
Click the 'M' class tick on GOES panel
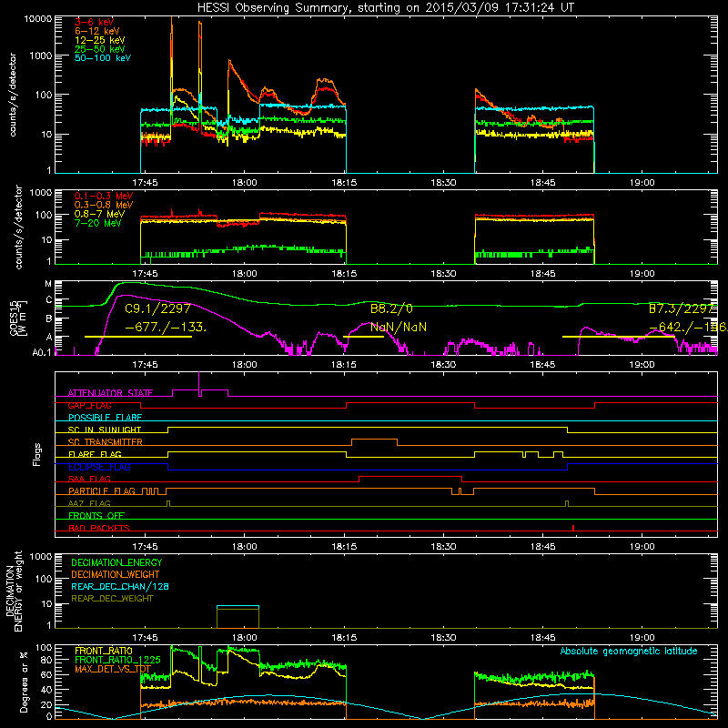[48, 284]
